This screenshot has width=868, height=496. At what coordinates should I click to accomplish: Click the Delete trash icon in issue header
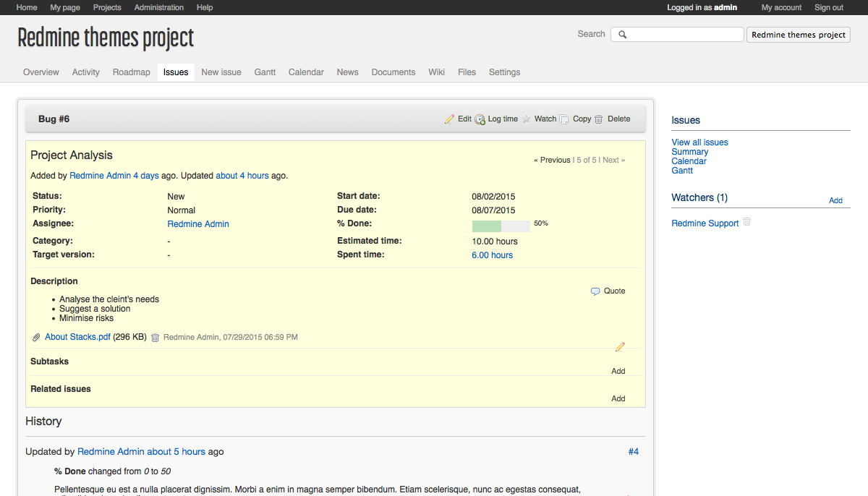point(598,119)
